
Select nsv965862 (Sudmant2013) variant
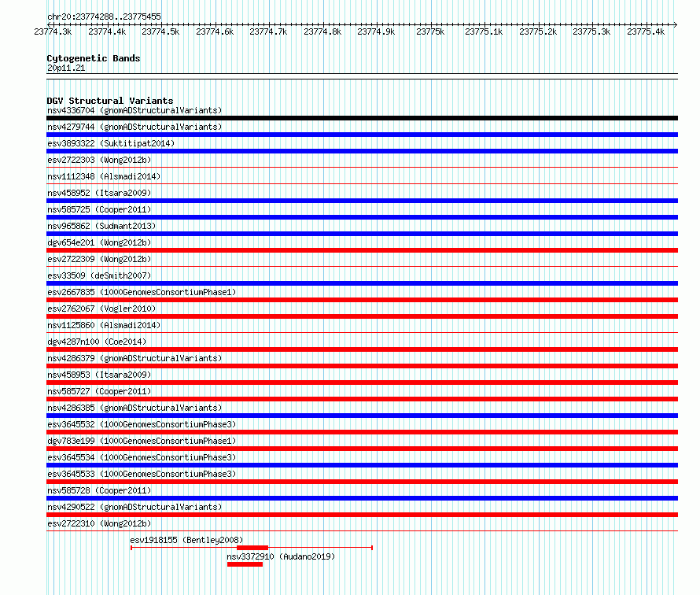pyautogui.click(x=101, y=226)
